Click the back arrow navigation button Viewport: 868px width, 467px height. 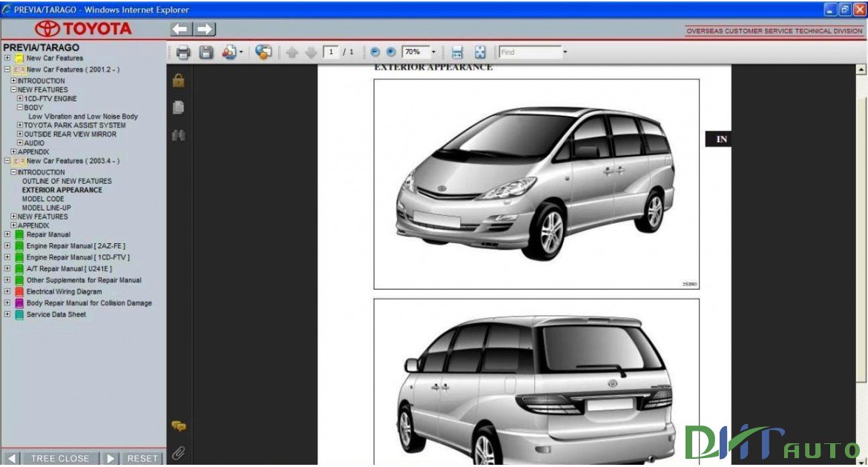coord(181,30)
